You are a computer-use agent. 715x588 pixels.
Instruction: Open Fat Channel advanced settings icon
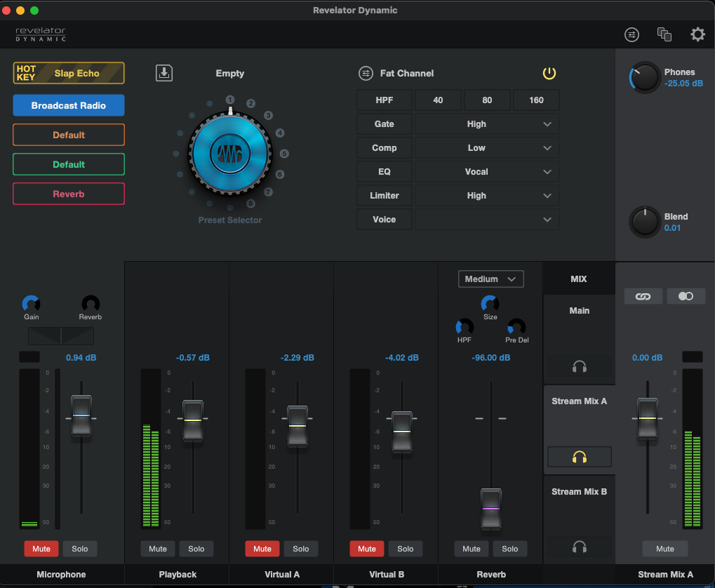(366, 73)
